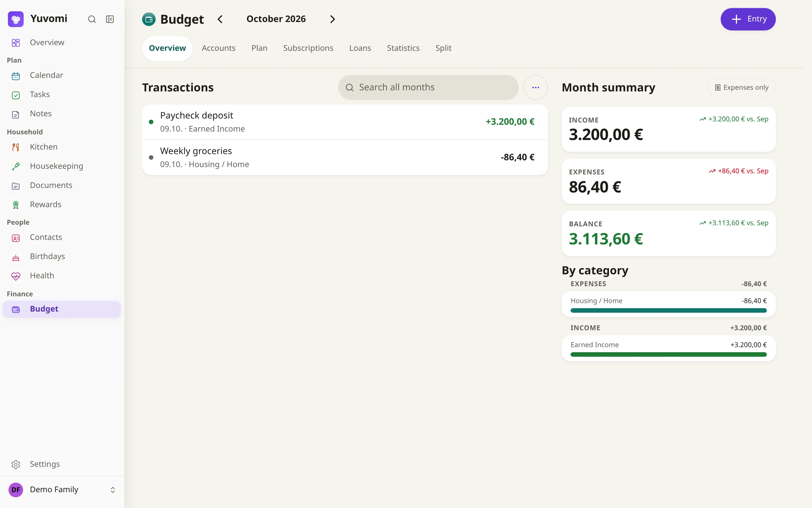The width and height of the screenshot is (812, 508).
Task: Open the Birthdays section
Action: click(x=62, y=256)
